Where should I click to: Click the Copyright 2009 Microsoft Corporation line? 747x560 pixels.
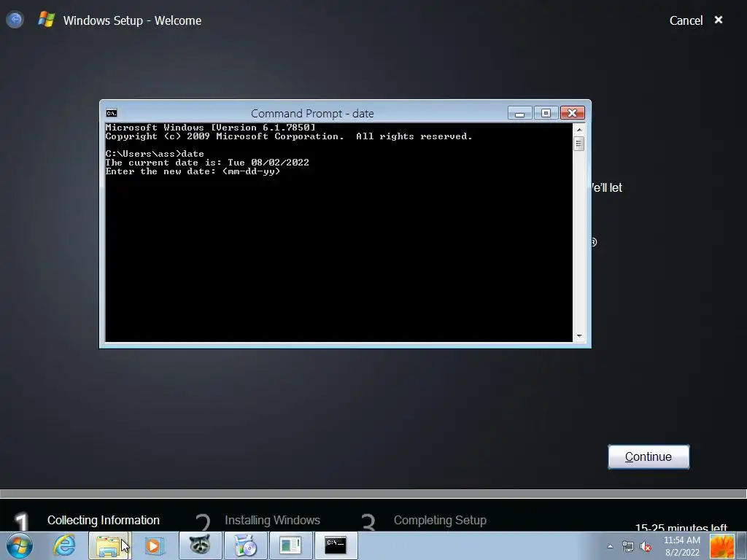coord(289,136)
